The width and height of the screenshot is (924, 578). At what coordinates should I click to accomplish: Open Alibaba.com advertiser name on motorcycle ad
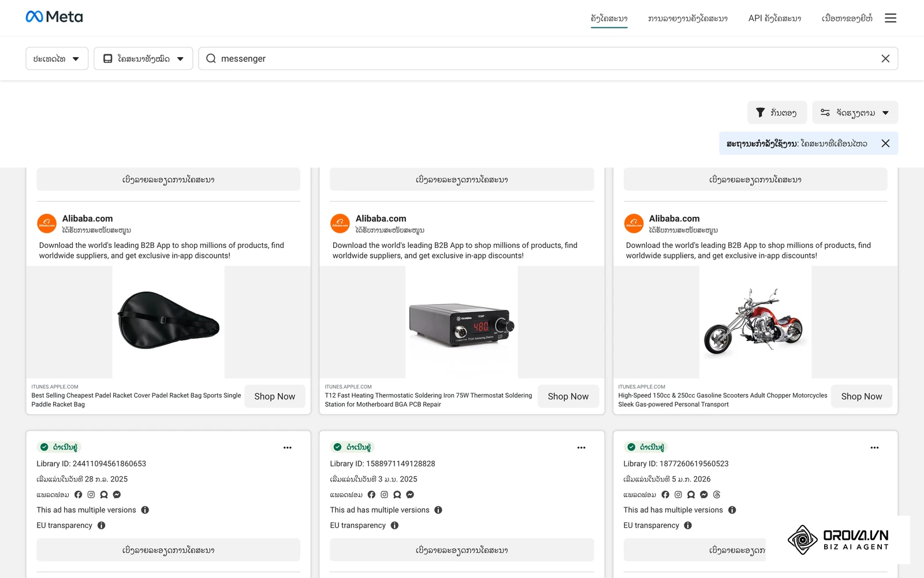(674, 218)
